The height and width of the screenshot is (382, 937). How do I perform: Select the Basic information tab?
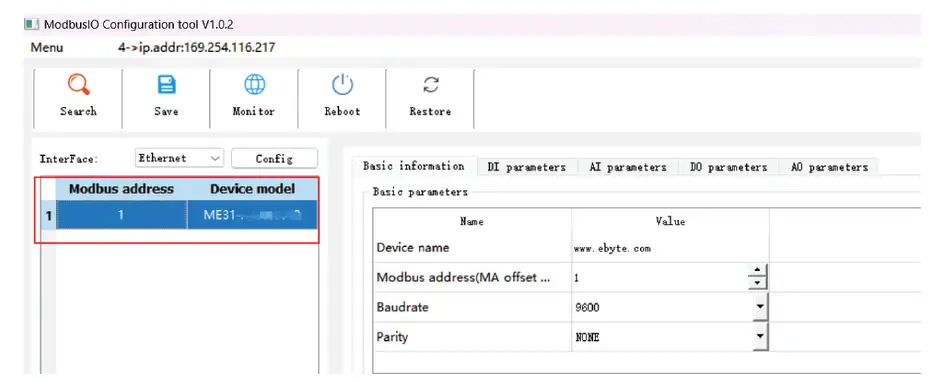coord(414,166)
